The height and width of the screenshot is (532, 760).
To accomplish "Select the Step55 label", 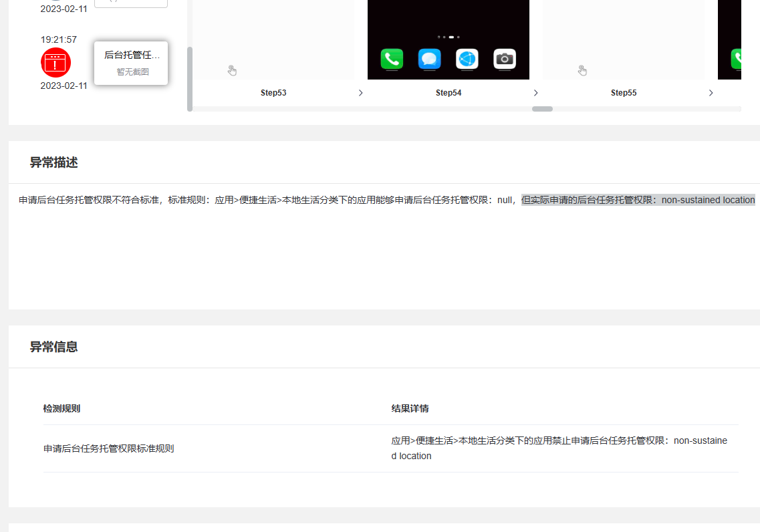I will coord(624,92).
